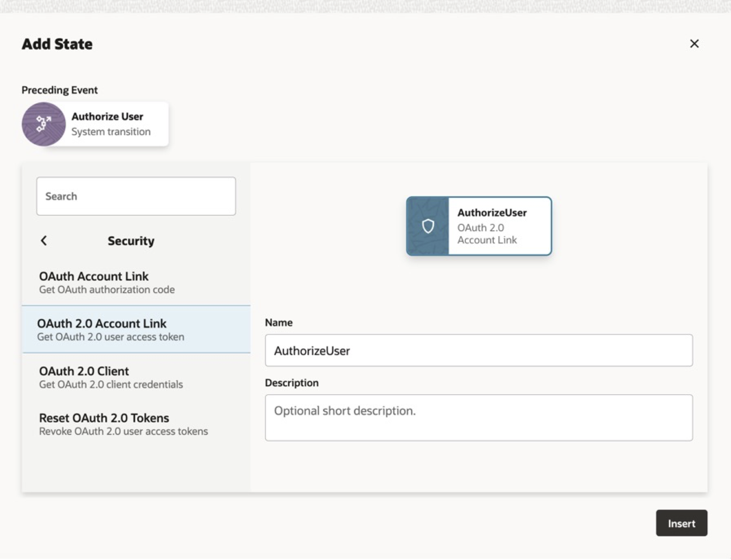This screenshot has height=560, width=731.
Task: Click the Description text area
Action: point(479,418)
